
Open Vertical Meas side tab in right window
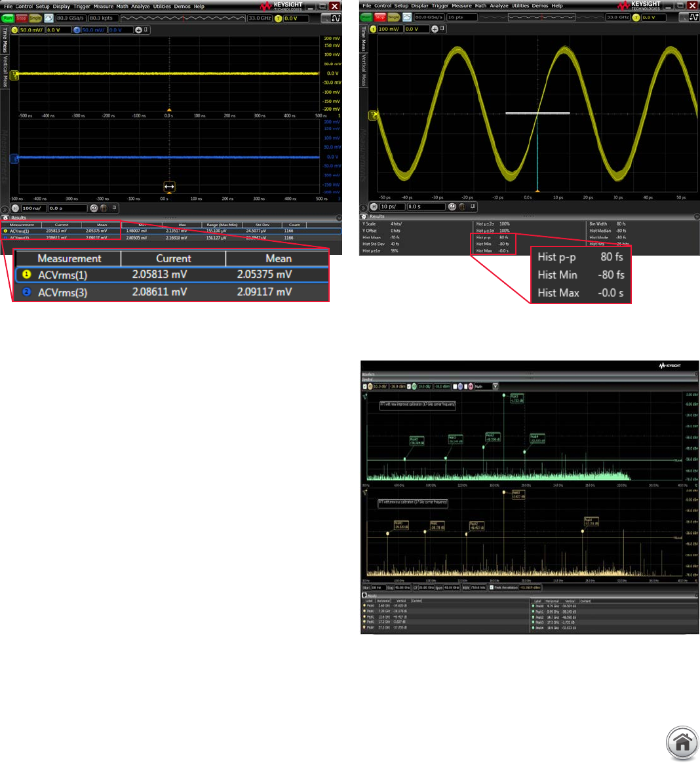[x=363, y=69]
